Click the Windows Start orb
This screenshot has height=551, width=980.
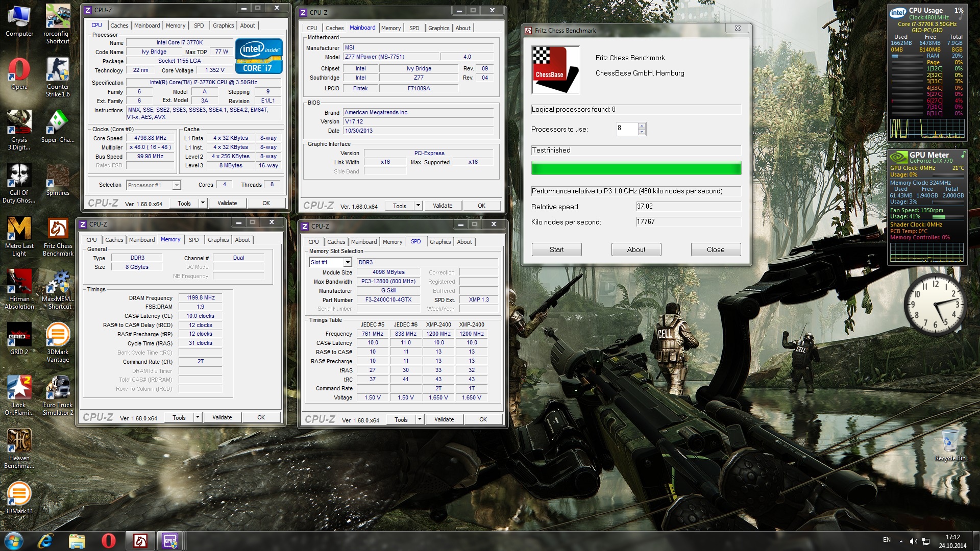(x=14, y=541)
